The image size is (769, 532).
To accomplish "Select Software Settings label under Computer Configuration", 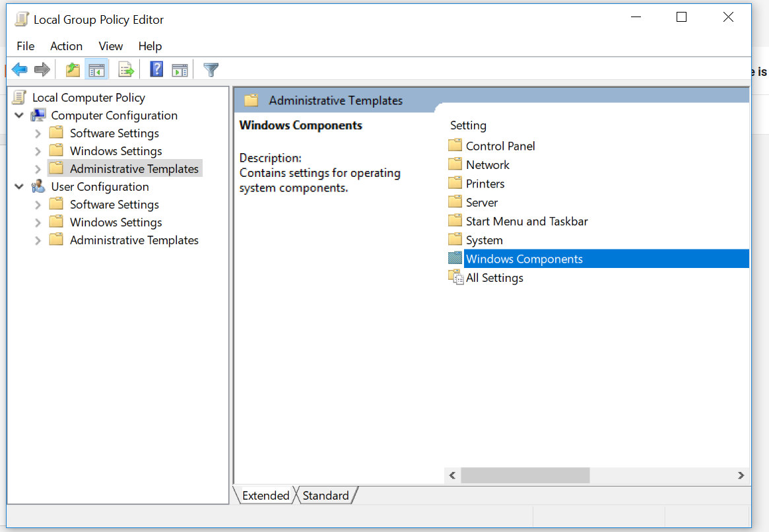I will 114,133.
